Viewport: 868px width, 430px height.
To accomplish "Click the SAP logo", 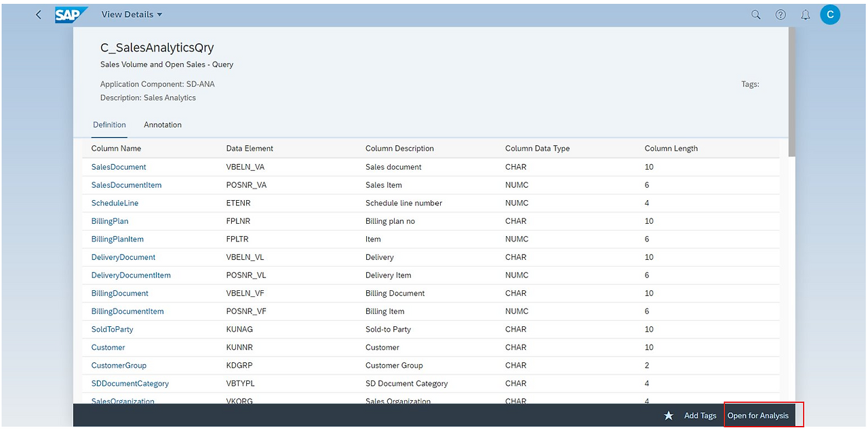I will (71, 14).
